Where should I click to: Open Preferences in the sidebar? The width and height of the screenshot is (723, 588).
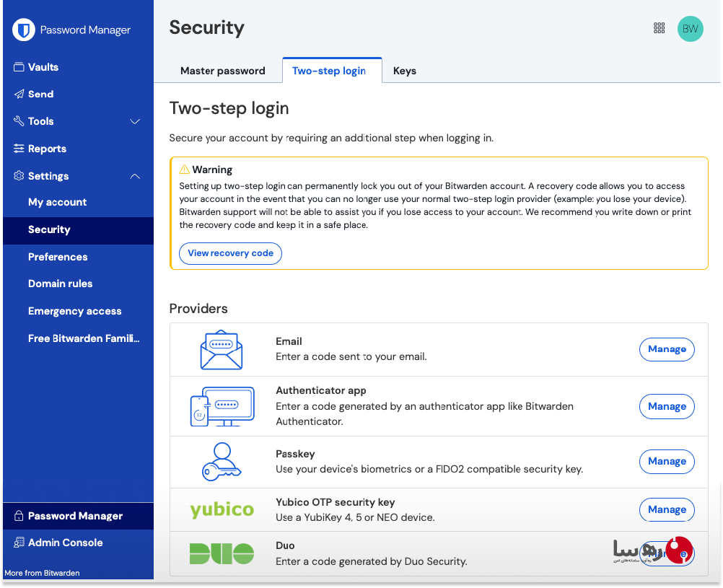(58, 257)
